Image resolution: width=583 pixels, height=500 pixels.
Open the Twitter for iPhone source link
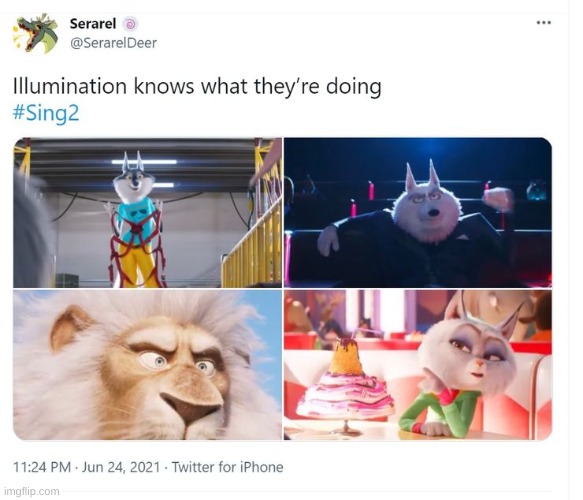coord(228,467)
